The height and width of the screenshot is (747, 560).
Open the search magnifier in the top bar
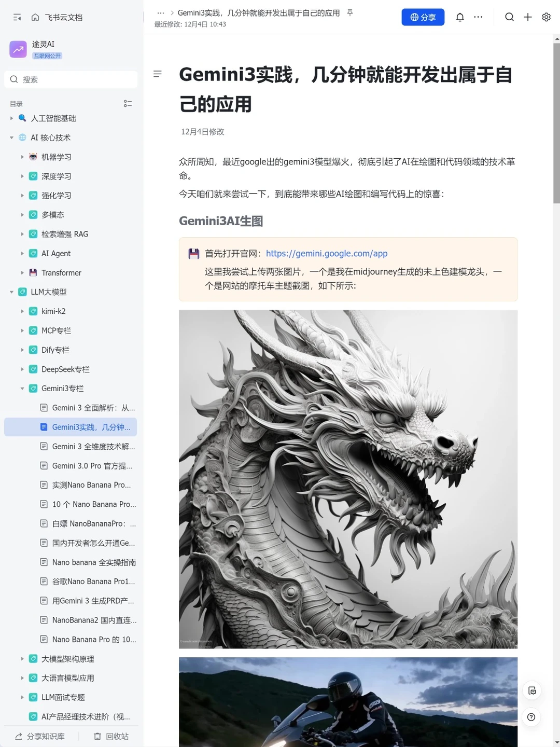click(509, 17)
